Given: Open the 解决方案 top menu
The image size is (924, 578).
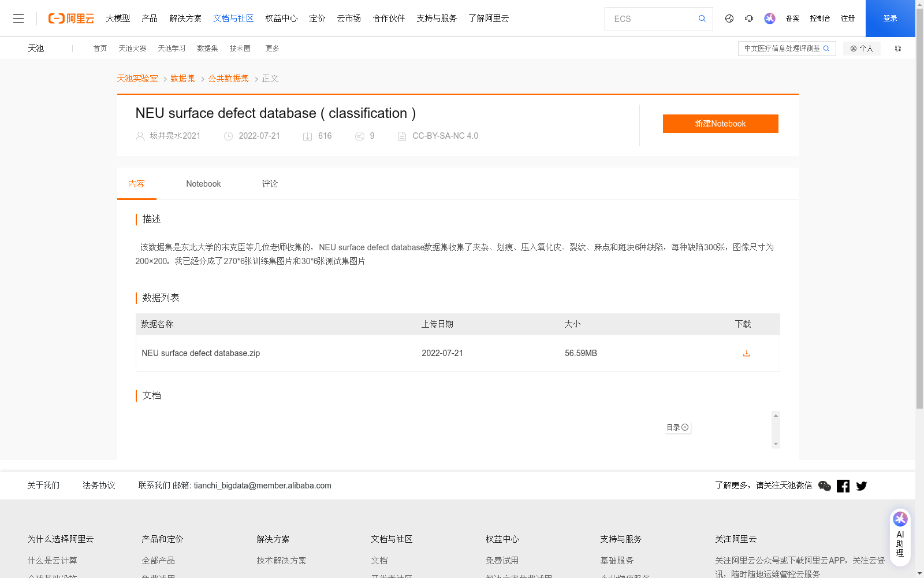Looking at the screenshot, I should click(x=185, y=18).
